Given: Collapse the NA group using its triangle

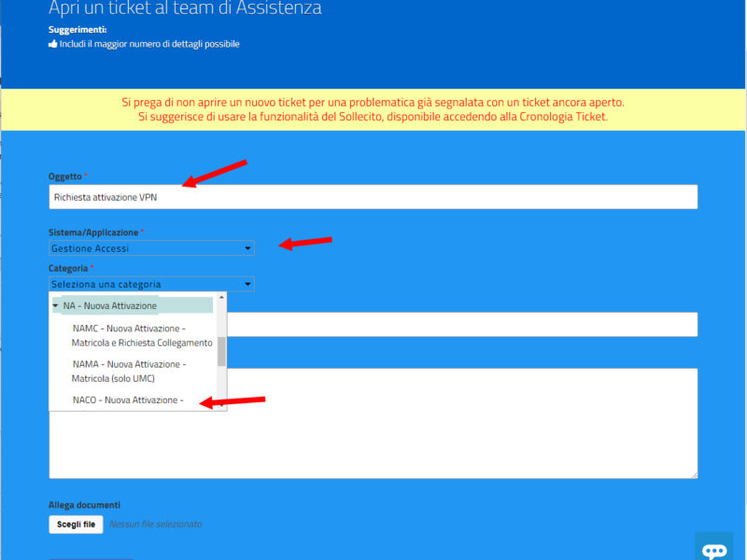Looking at the screenshot, I should coord(55,306).
